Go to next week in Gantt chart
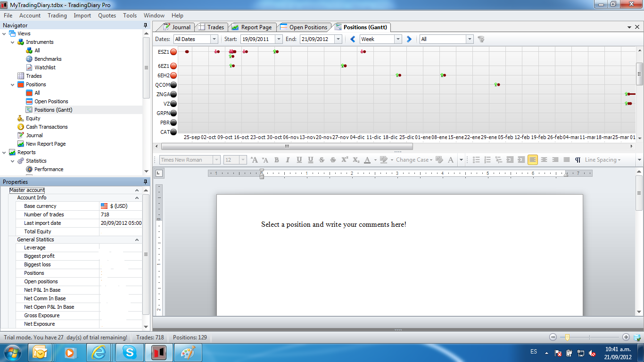Image resolution: width=644 pixels, height=362 pixels. (x=409, y=39)
